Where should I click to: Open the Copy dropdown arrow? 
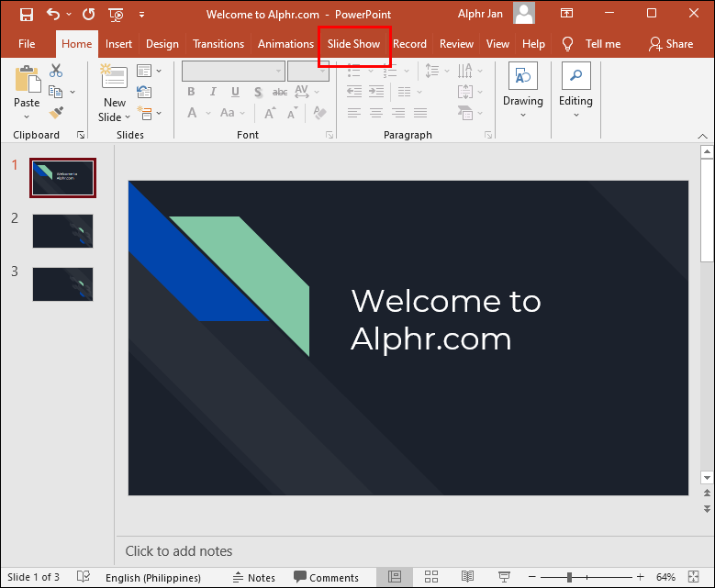[x=73, y=92]
